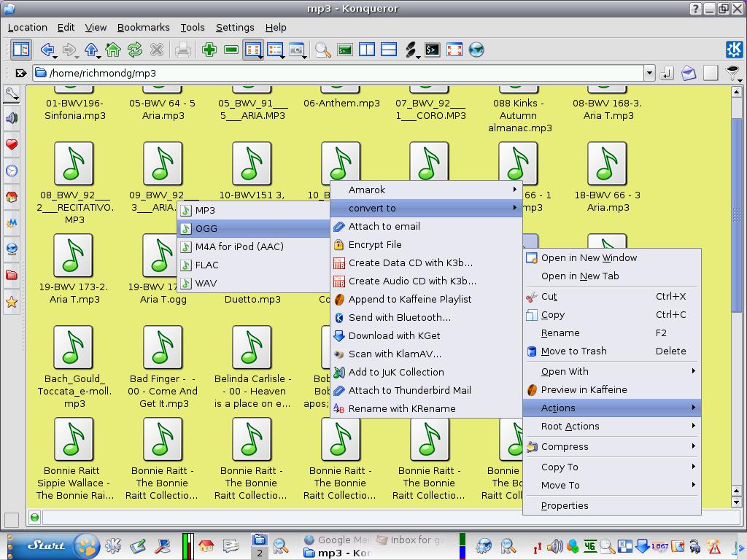
Task: Split view left/right icon
Action: click(x=367, y=50)
